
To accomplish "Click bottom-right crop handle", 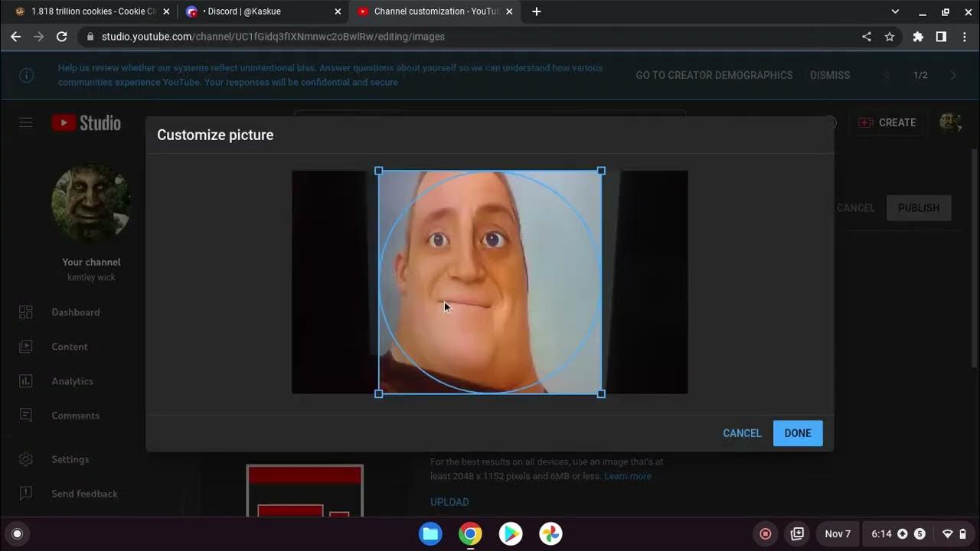I will click(601, 393).
